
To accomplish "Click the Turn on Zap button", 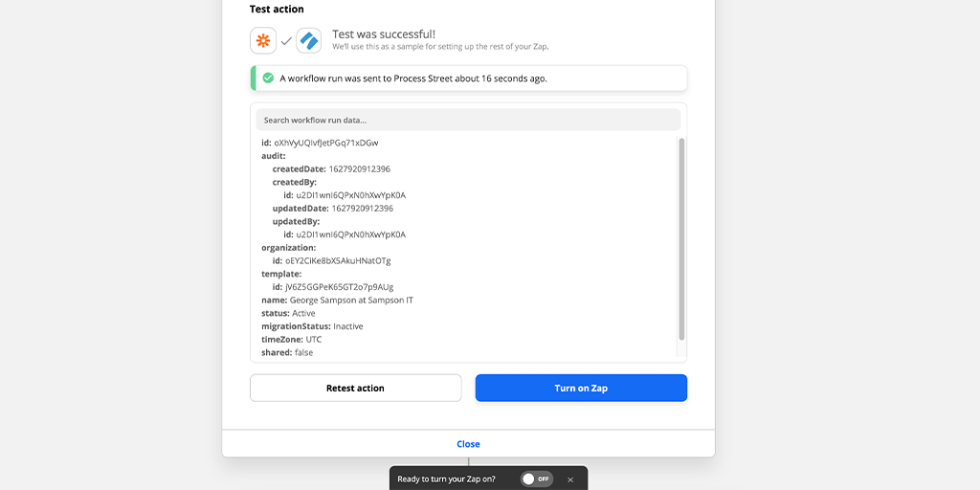I will [581, 388].
